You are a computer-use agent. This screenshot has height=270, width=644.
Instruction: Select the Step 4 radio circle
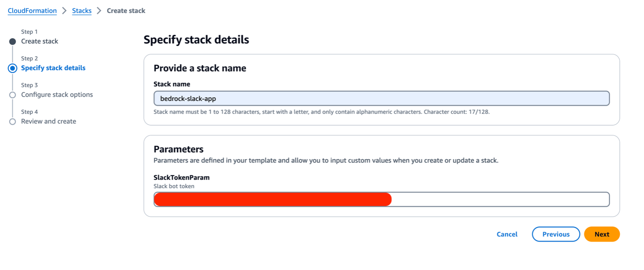click(x=13, y=121)
